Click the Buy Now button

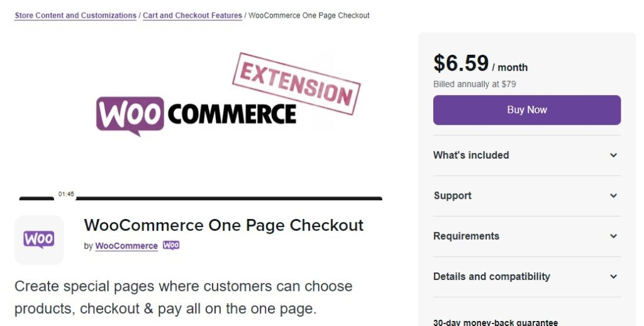(527, 110)
